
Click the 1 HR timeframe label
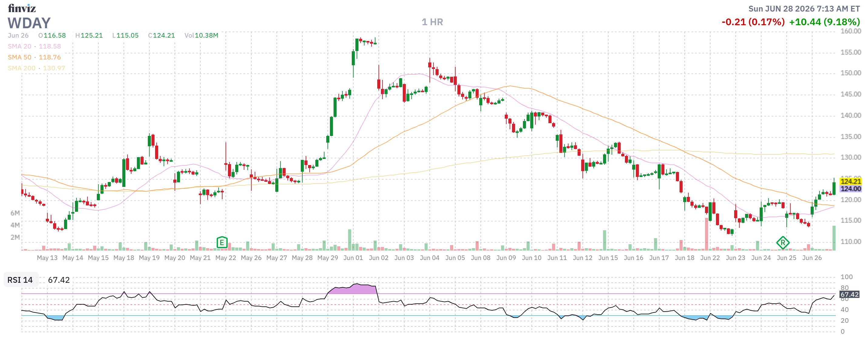tap(432, 22)
